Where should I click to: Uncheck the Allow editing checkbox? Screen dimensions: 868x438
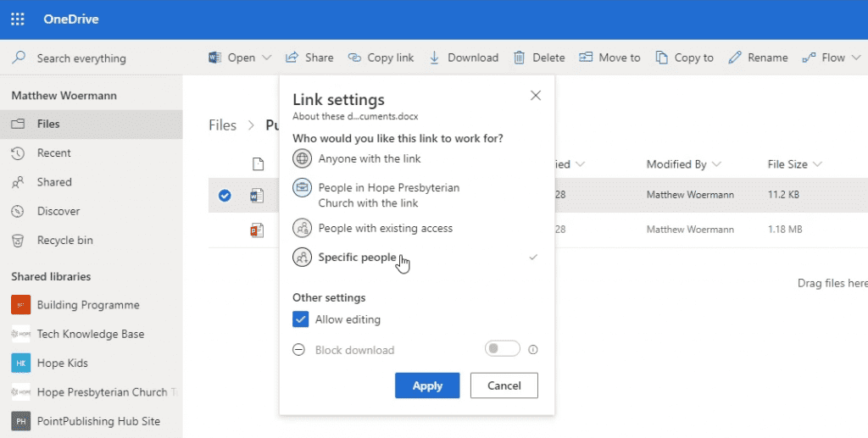coord(301,319)
